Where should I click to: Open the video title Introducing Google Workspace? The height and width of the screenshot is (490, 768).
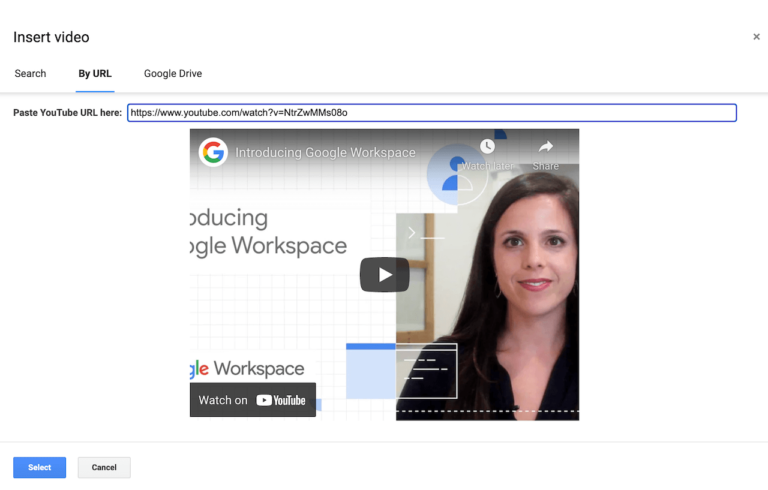[x=325, y=152]
